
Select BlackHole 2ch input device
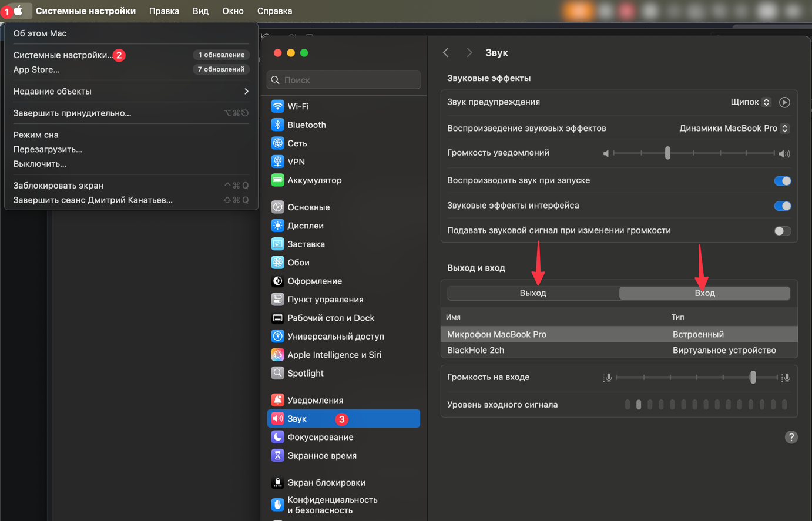coord(619,350)
